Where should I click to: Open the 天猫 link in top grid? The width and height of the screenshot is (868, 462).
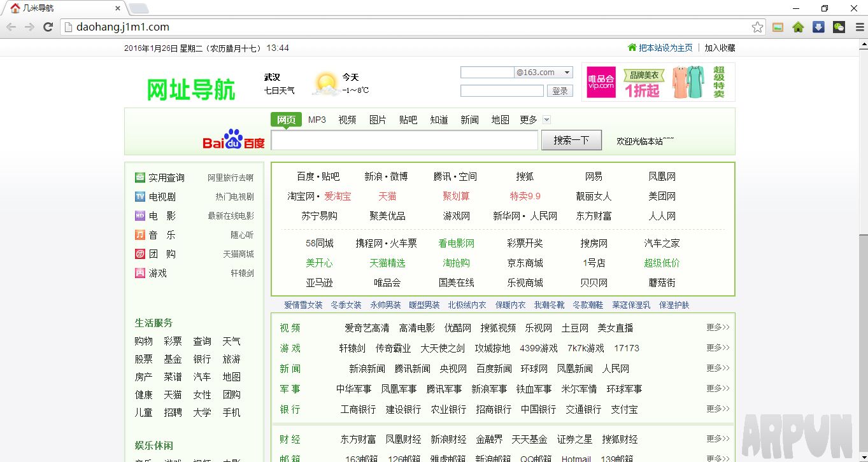click(387, 196)
